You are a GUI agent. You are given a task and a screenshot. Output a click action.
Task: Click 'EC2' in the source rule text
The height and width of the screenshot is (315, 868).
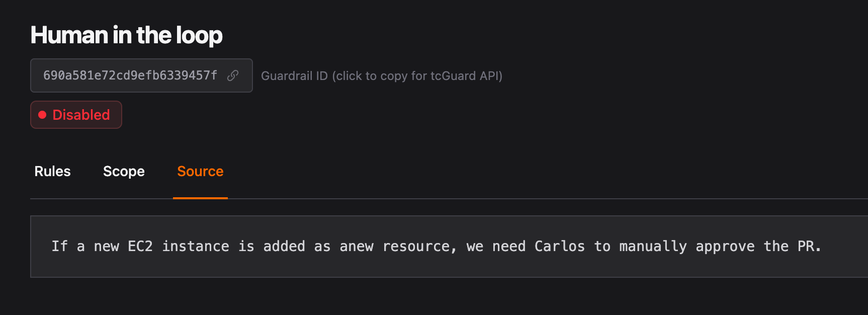click(140, 247)
